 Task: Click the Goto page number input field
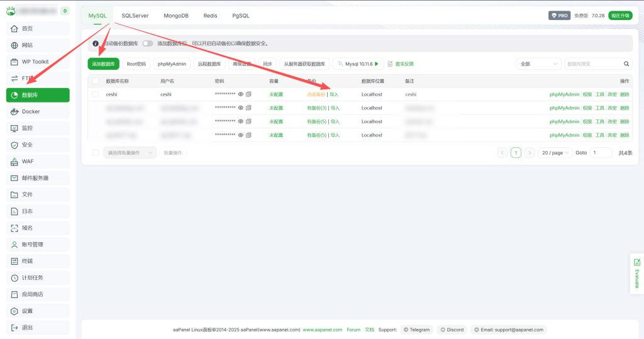pyautogui.click(x=601, y=152)
